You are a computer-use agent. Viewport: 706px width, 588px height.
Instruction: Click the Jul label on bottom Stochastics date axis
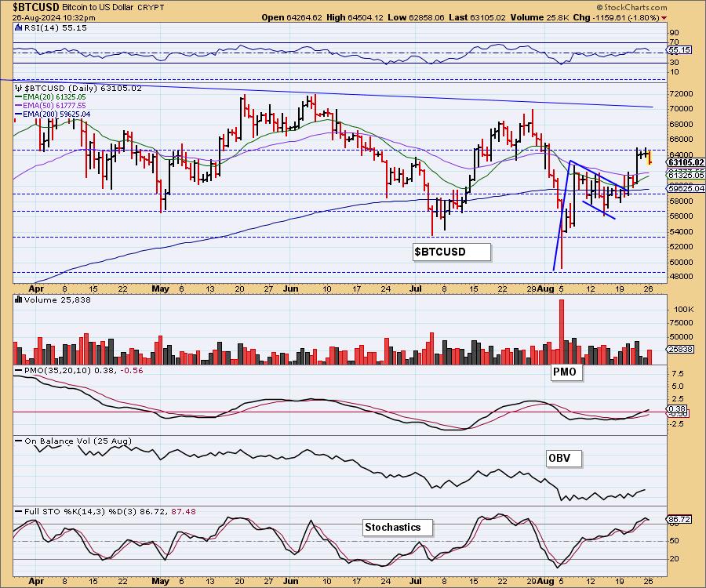tap(415, 581)
